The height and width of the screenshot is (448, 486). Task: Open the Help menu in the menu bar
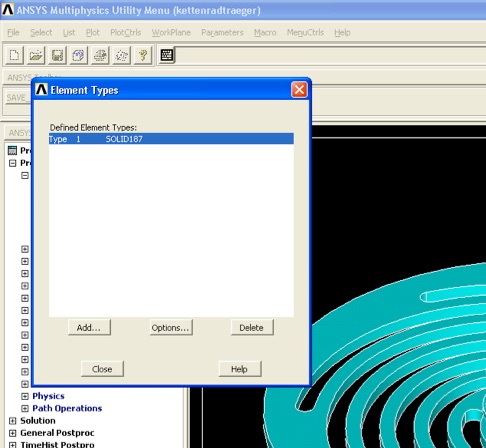coord(342,33)
